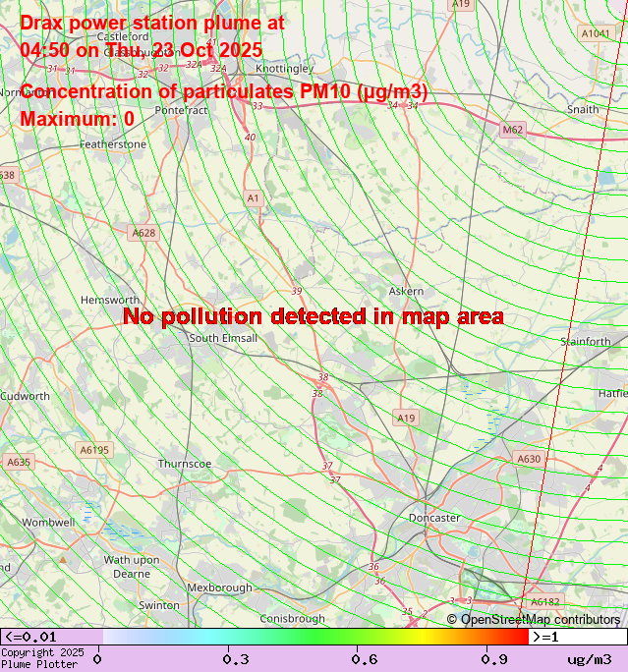This screenshot has width=628, height=672.
Task: Click the South Elmsall place name
Action: [223, 338]
